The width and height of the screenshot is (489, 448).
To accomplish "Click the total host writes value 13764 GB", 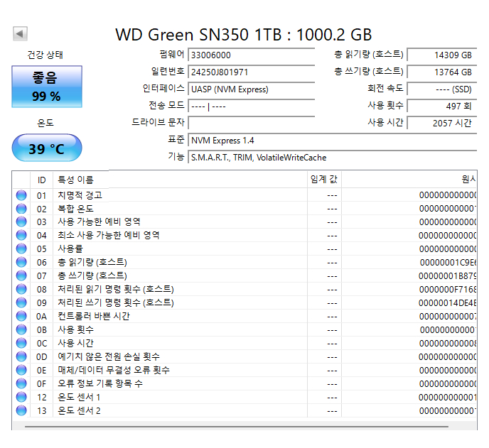I will 442,72.
